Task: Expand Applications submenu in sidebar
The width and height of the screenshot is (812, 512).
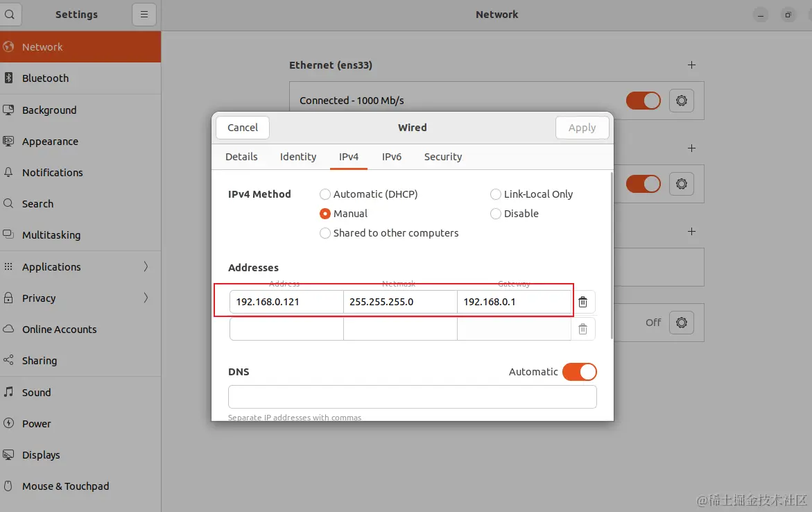Action: pyautogui.click(x=80, y=266)
